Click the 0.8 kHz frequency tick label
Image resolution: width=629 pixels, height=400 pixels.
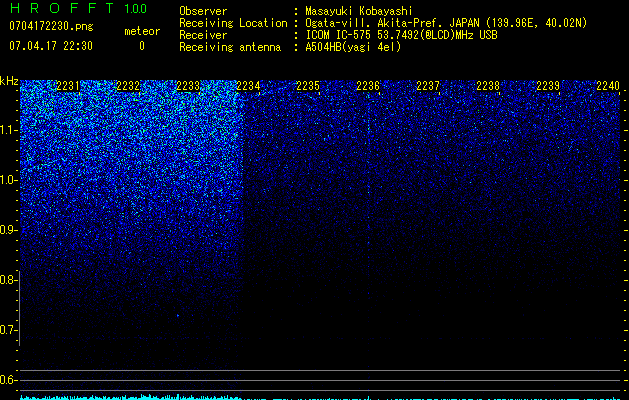pyautogui.click(x=8, y=280)
